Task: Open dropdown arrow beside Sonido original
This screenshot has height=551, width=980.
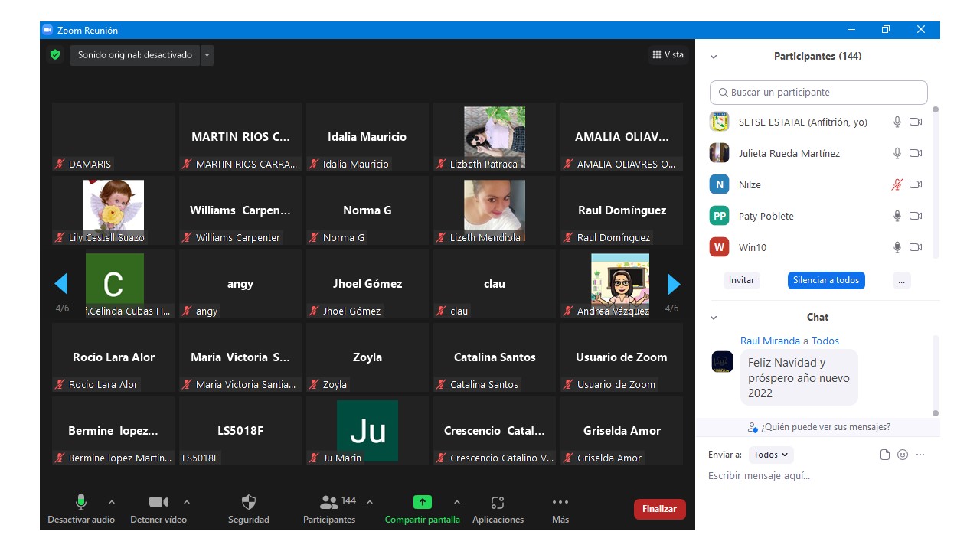Action: tap(207, 55)
